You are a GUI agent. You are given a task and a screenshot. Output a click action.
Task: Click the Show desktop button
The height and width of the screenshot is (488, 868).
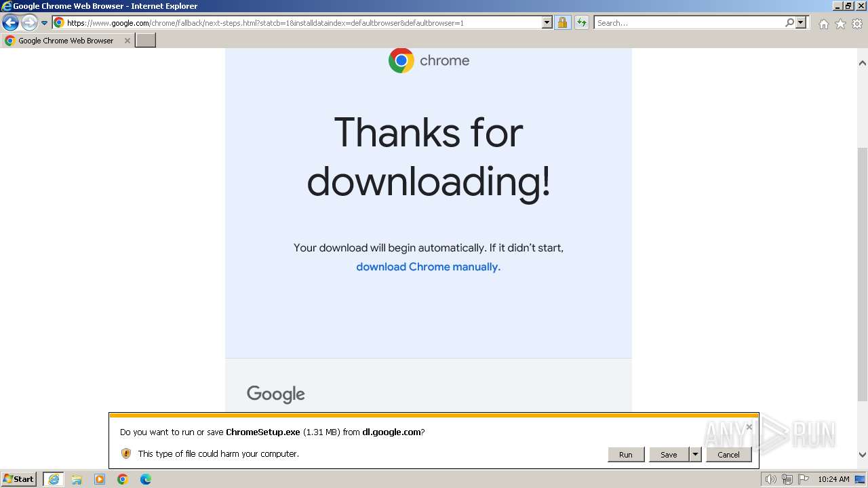click(x=860, y=479)
